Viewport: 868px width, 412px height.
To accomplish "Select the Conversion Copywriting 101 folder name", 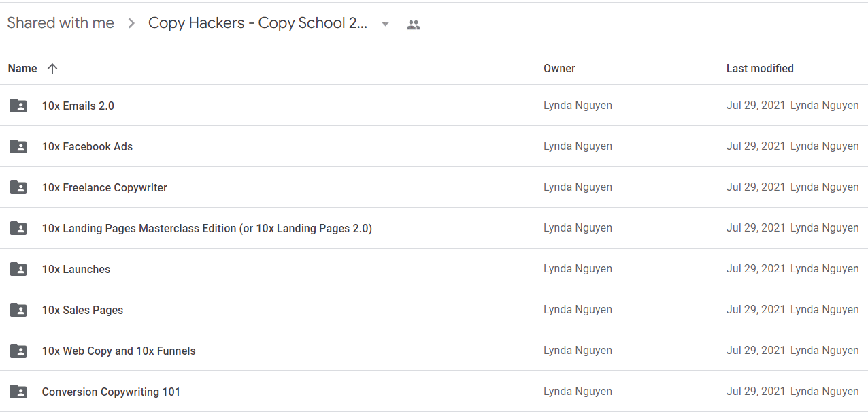I will 111,392.
